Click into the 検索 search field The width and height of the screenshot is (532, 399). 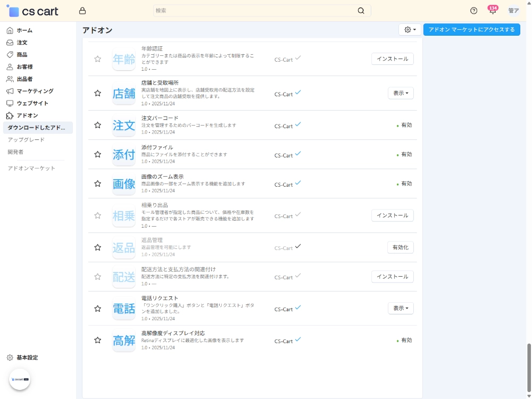[255, 11]
